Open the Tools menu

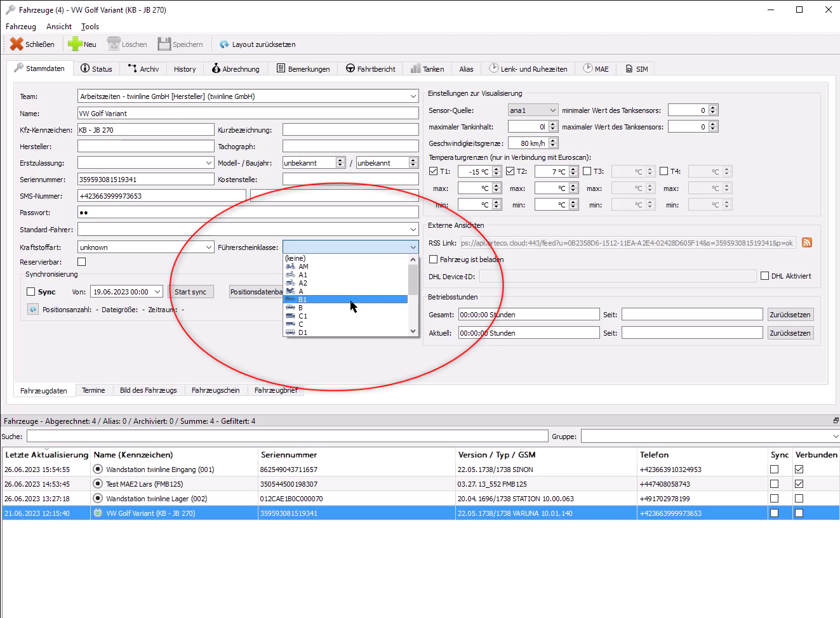click(90, 27)
